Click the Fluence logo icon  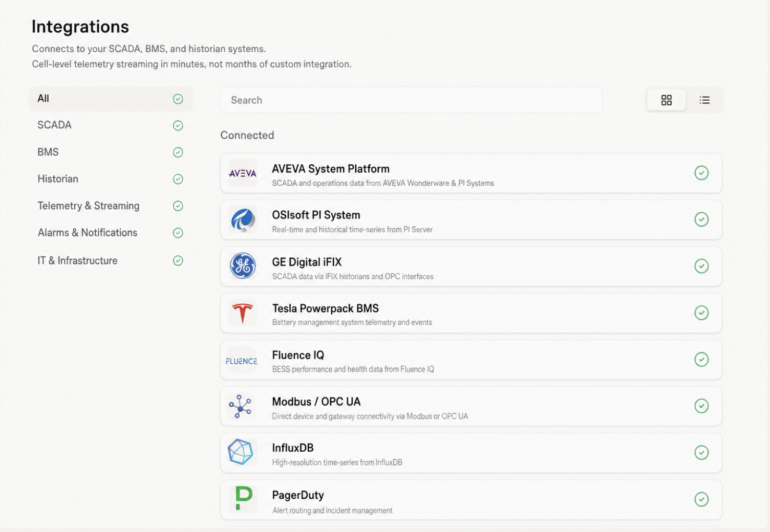click(x=242, y=361)
